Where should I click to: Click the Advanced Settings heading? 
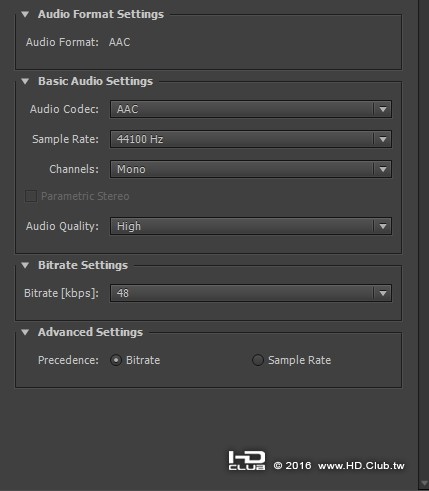click(90, 332)
